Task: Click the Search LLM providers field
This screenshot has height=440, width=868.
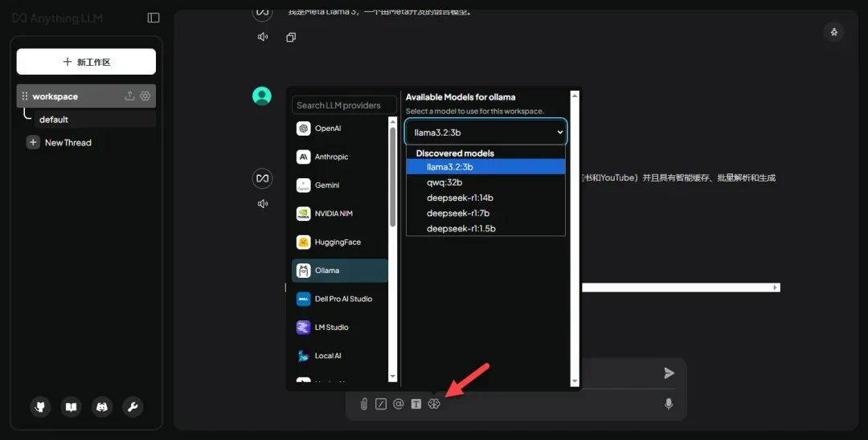Action: [x=344, y=105]
